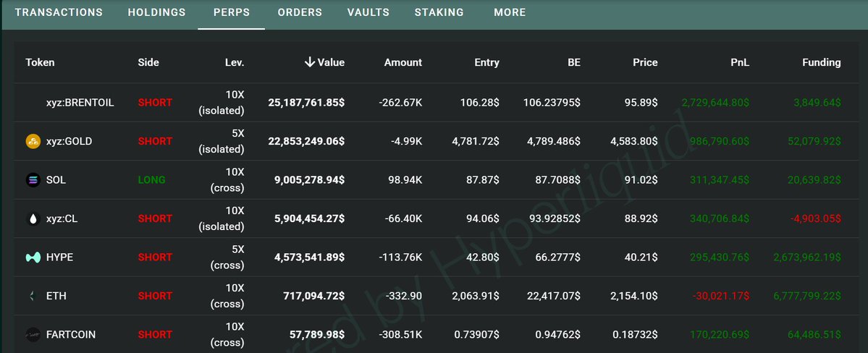This screenshot has height=353, width=868.
Task: Open the MORE menu
Action: [x=510, y=12]
